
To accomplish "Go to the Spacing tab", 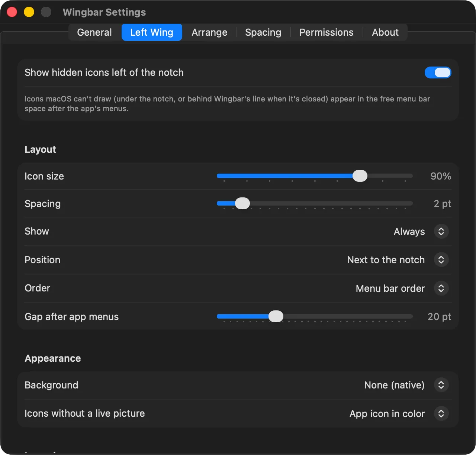I will pyautogui.click(x=263, y=32).
